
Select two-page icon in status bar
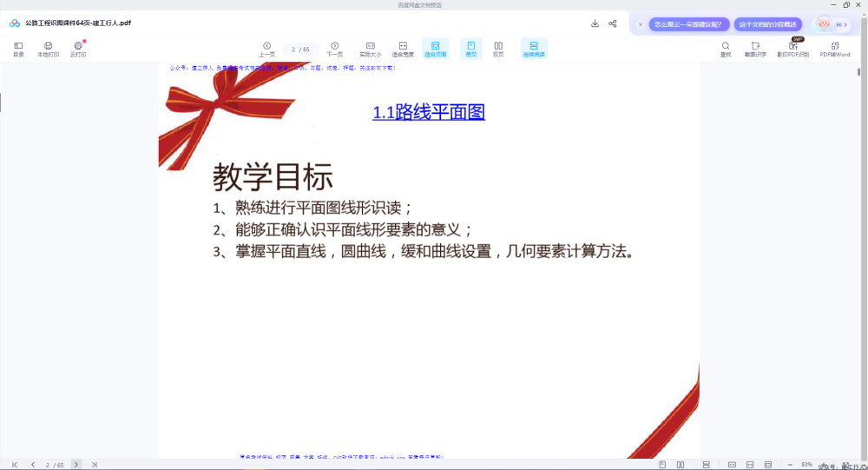point(681,465)
